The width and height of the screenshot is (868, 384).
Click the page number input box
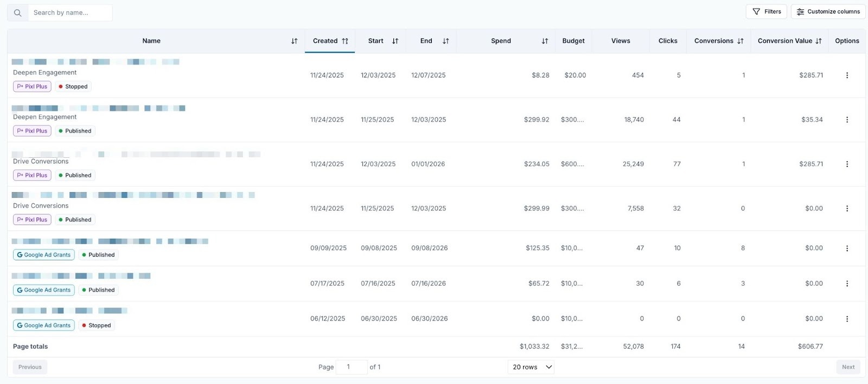[351, 367]
